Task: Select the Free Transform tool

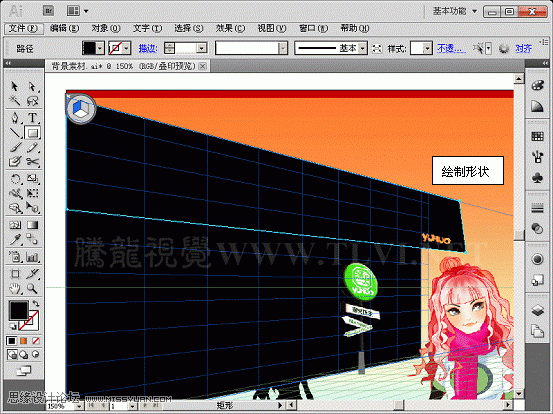Action: 32,193
